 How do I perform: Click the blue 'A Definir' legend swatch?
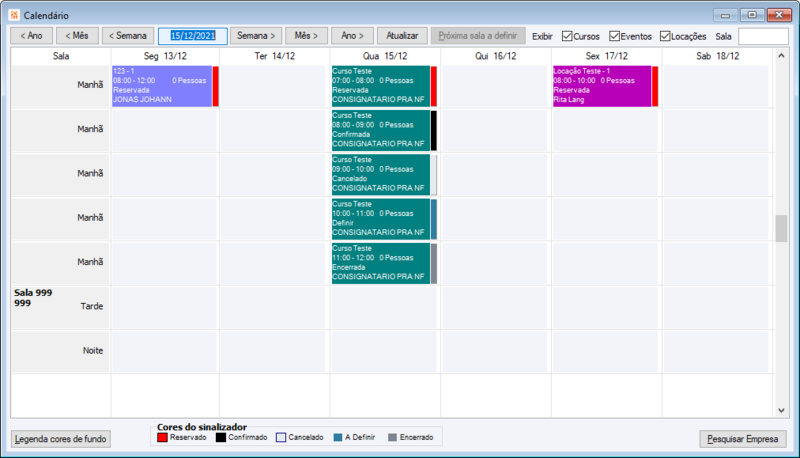338,438
